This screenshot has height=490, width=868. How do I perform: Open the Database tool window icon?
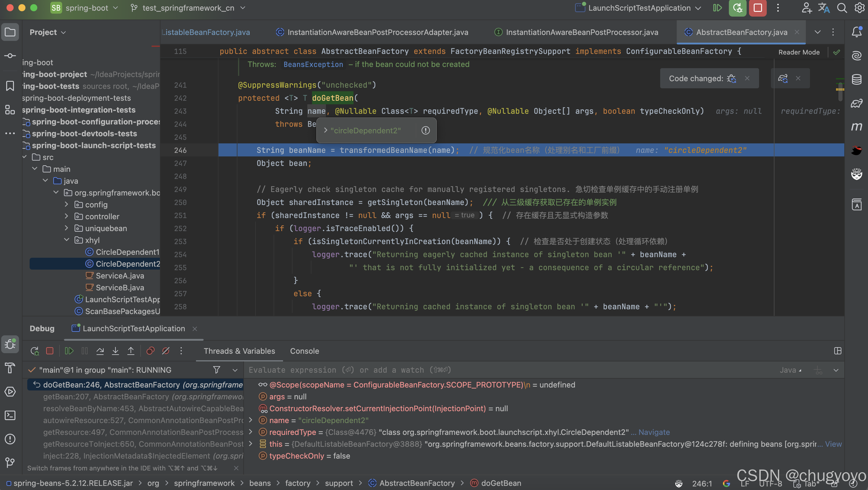pos(856,80)
